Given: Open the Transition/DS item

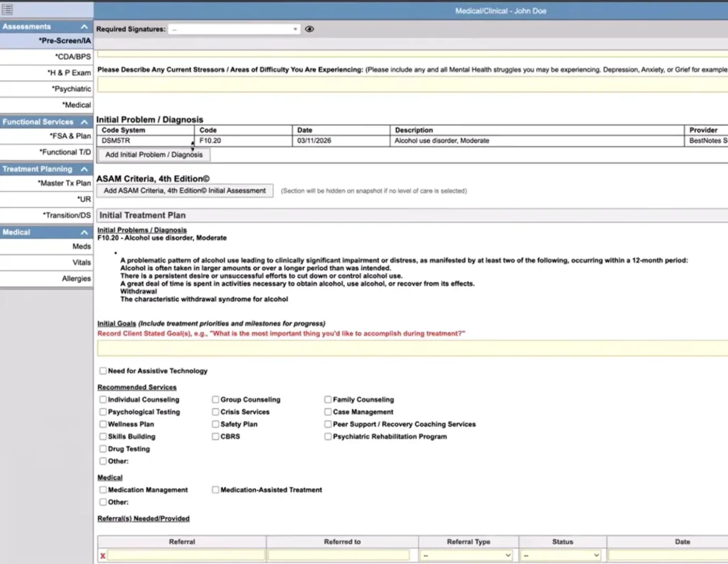Looking at the screenshot, I should click(x=46, y=216).
